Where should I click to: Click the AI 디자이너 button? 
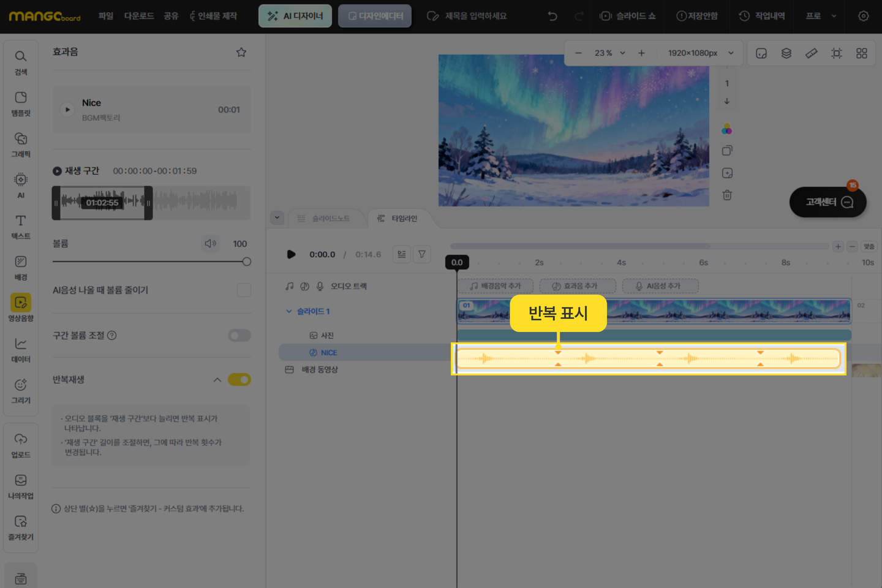[x=295, y=16]
